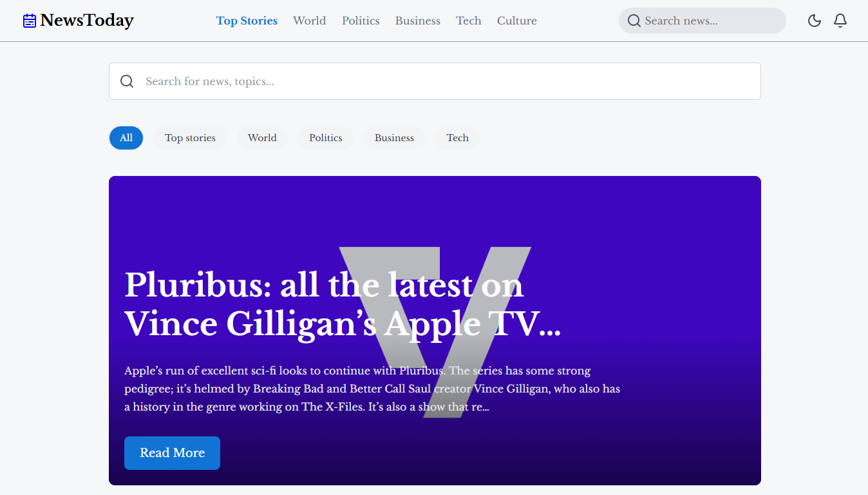Filter articles by World chip
Image resolution: width=868 pixels, height=495 pixels.
262,138
